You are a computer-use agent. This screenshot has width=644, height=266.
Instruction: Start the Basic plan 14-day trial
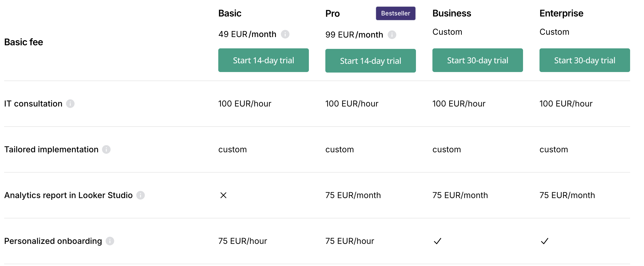pyautogui.click(x=263, y=60)
